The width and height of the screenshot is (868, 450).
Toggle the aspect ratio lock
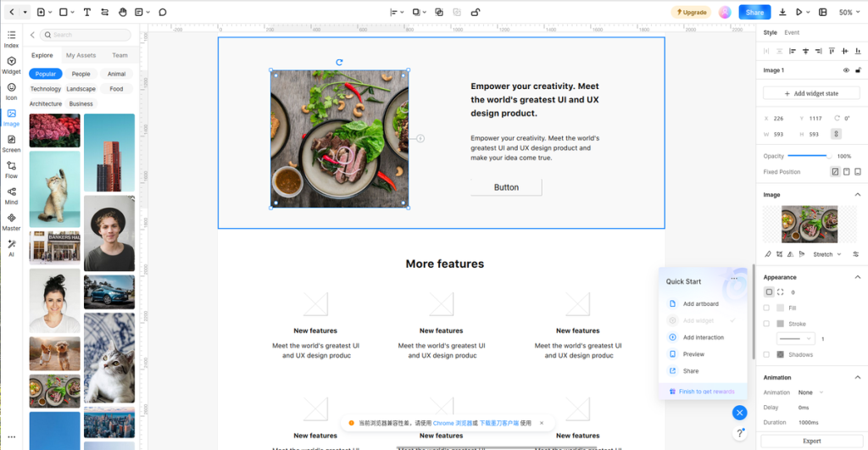click(x=836, y=134)
